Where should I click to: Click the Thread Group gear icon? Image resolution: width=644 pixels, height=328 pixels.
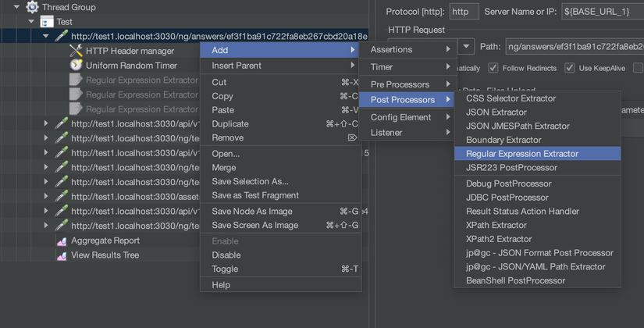point(32,7)
